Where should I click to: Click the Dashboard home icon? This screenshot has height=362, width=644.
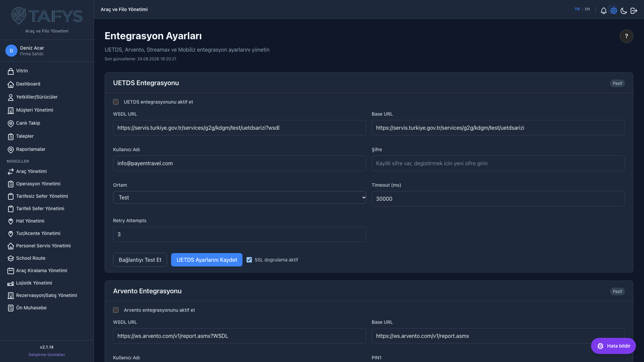pyautogui.click(x=11, y=84)
